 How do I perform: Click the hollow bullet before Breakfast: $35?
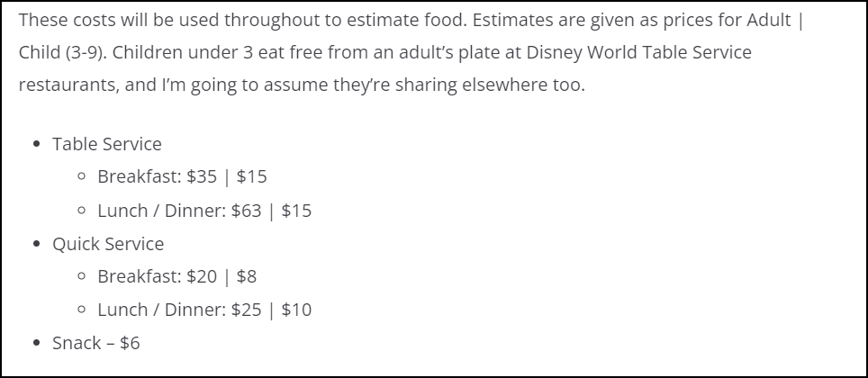[82, 177]
